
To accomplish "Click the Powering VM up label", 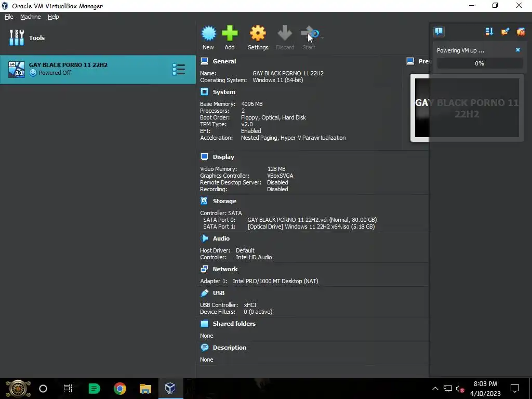I will click(x=460, y=50).
